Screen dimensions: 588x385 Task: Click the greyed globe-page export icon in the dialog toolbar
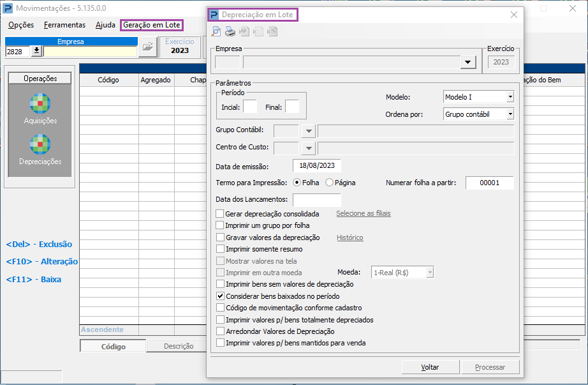pyautogui.click(x=244, y=31)
